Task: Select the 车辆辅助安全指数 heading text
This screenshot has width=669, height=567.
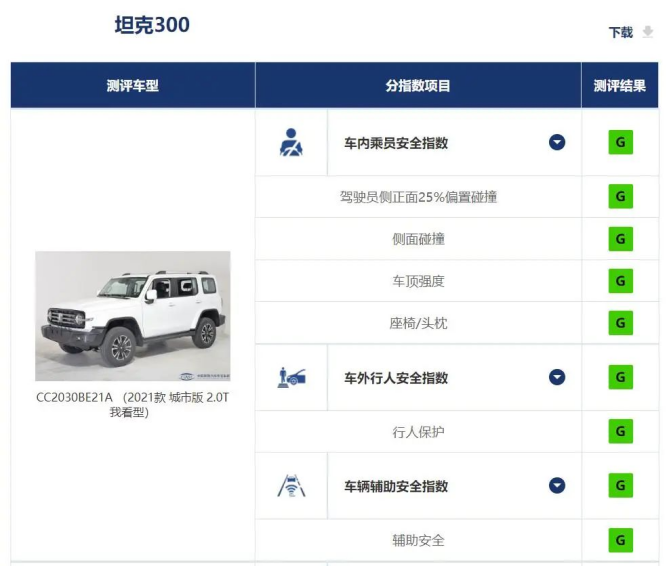Action: click(x=396, y=486)
